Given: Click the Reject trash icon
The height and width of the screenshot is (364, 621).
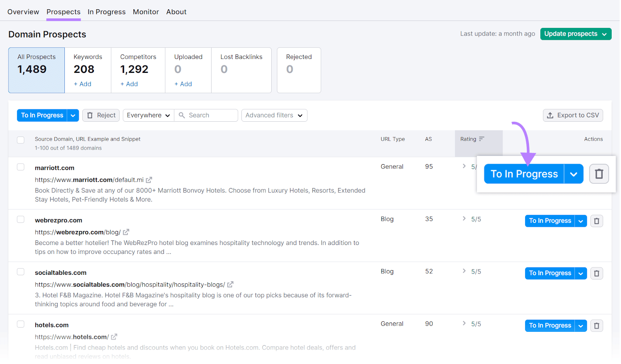Looking at the screenshot, I should click(90, 115).
